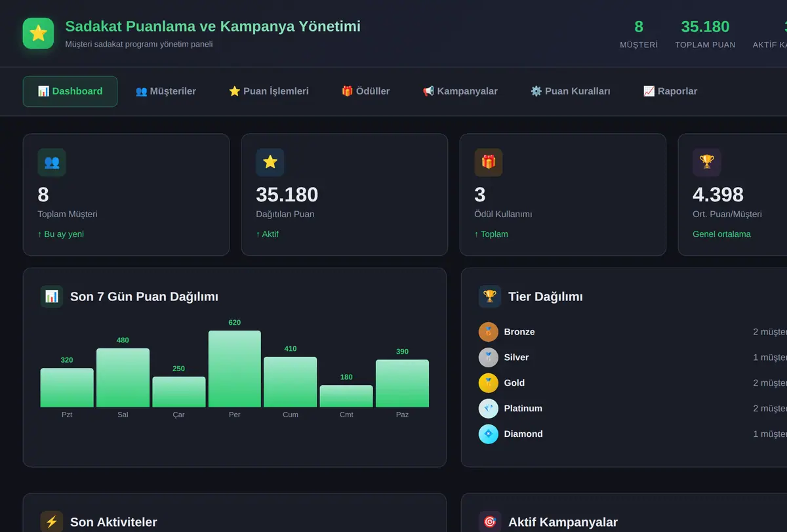Click the Paz bar showing 390
Screen dimensions: 787x532
pyautogui.click(x=402, y=384)
